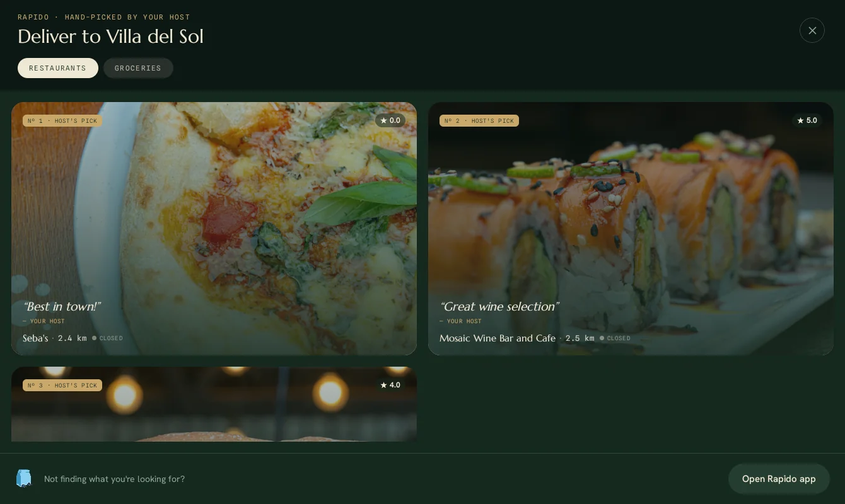Click the 2.4 km distance label
Image resolution: width=845 pixels, height=504 pixels.
[73, 338]
